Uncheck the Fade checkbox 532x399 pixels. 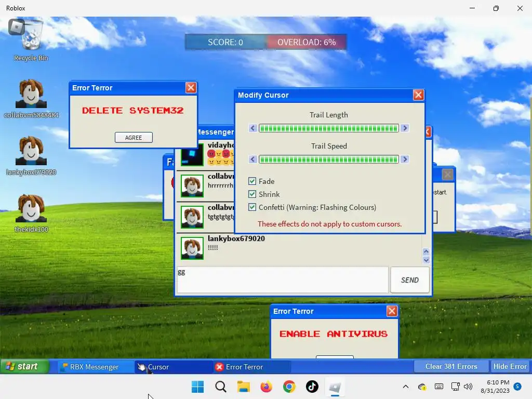(252, 181)
